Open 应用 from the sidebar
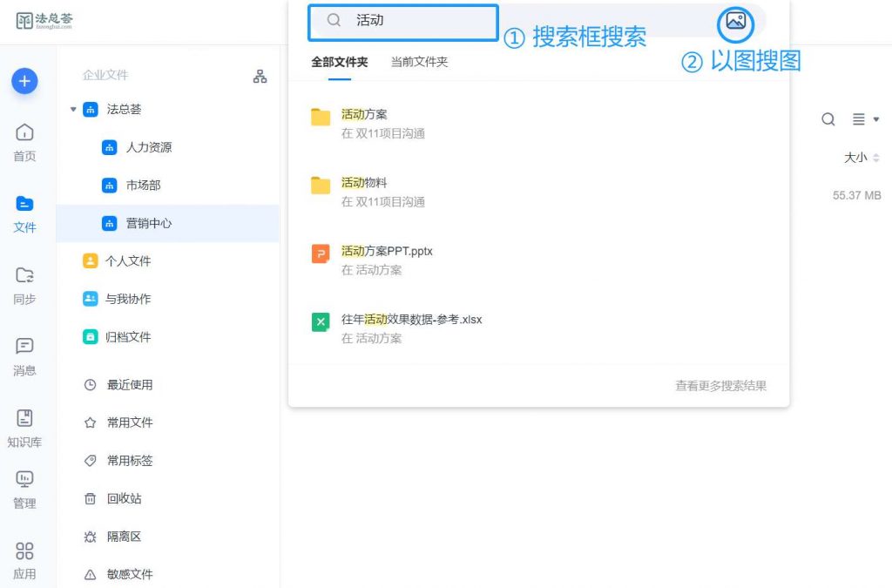Viewport: 892px width, 588px height. pos(24,562)
